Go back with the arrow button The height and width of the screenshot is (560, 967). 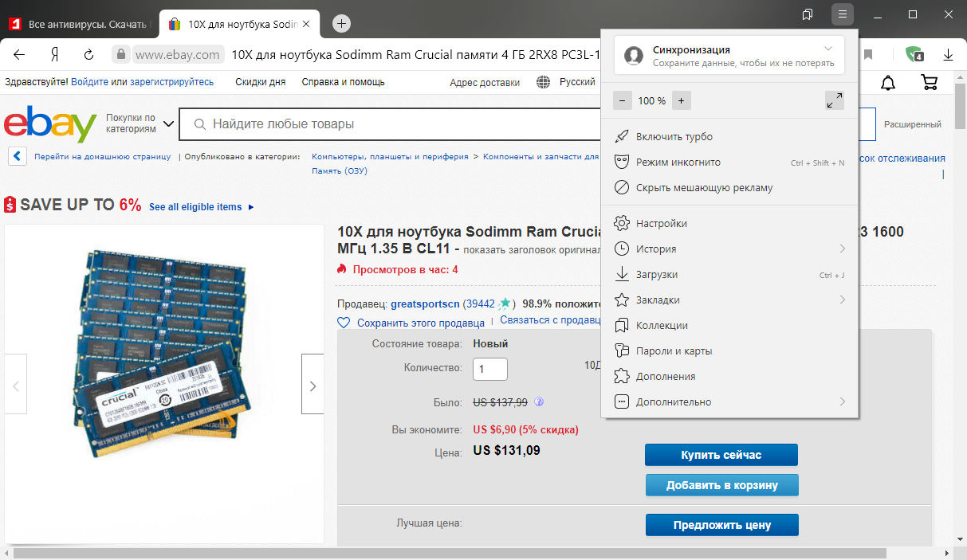point(19,55)
